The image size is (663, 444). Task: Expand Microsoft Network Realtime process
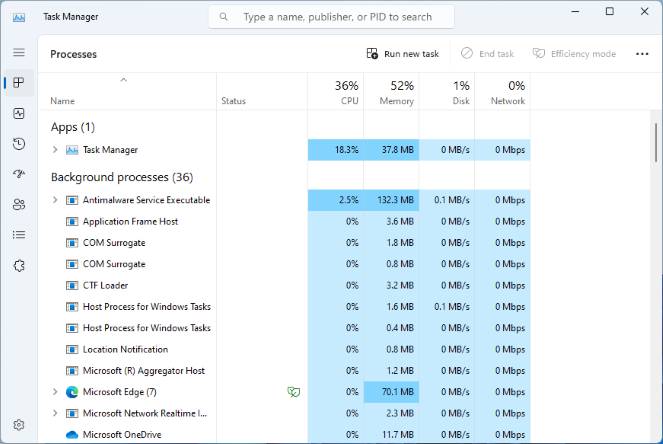click(55, 413)
